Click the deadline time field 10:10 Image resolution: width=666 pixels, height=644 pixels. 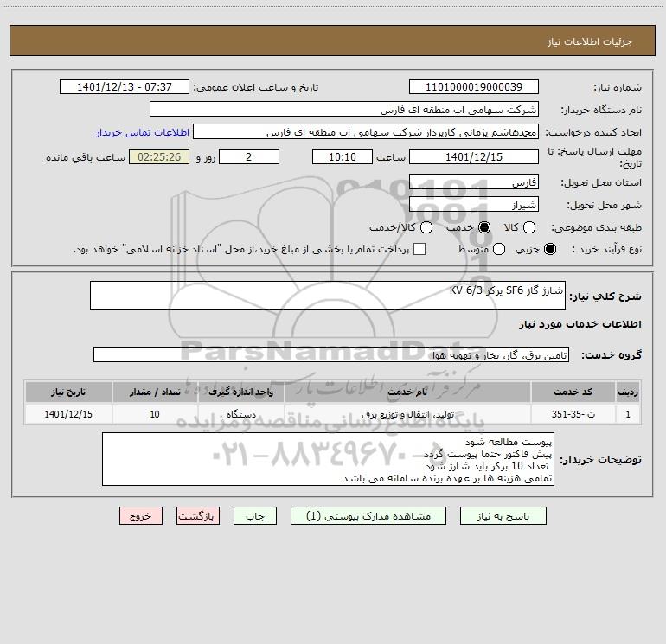[x=343, y=156]
